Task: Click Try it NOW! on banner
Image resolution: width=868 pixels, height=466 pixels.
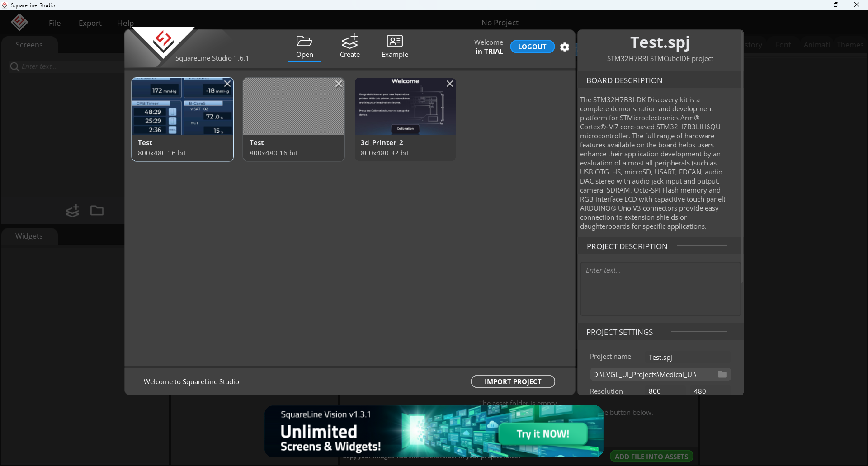Action: 543,434
